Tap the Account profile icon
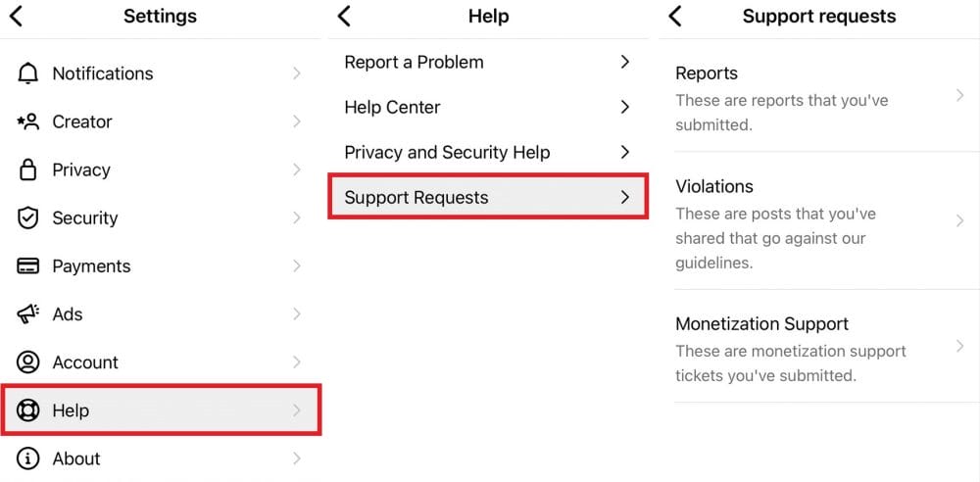Screen dimensions: 980x482 [x=27, y=361]
